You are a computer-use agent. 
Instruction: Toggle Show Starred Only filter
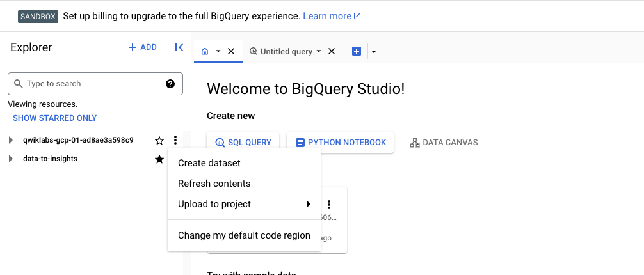click(55, 118)
